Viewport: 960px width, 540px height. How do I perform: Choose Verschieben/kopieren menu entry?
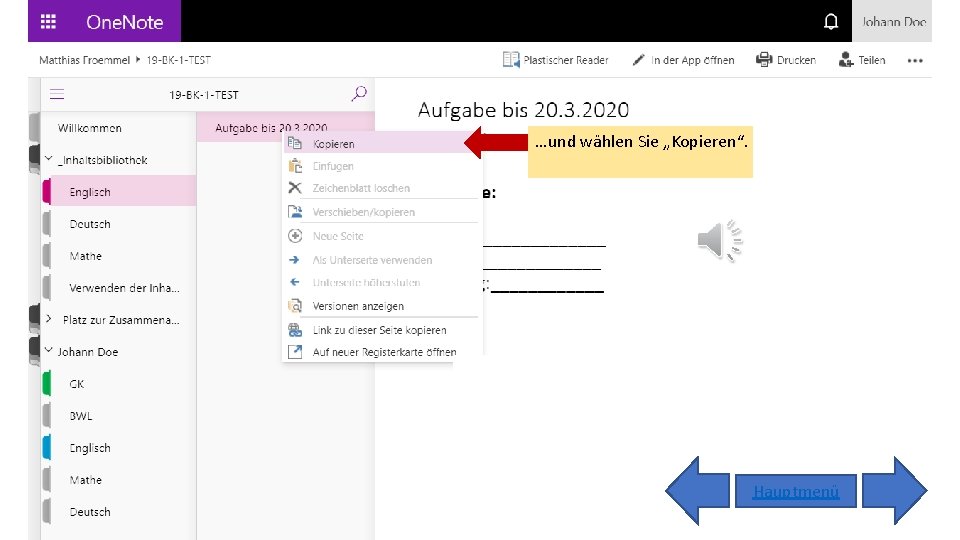click(381, 212)
